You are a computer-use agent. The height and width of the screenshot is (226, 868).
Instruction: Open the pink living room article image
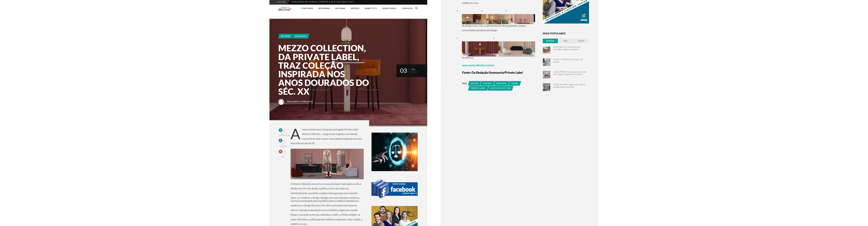pyautogui.click(x=327, y=164)
